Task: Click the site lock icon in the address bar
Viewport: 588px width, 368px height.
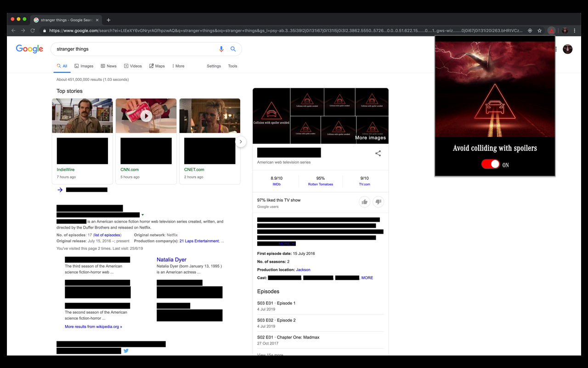Action: tap(45, 31)
